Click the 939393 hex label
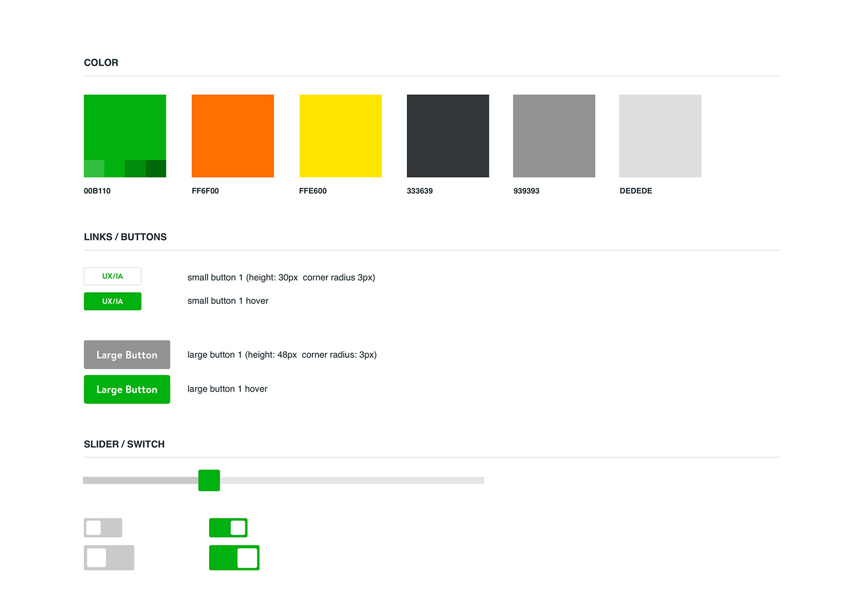Image resolution: width=863 pixels, height=616 pixels. tap(527, 191)
